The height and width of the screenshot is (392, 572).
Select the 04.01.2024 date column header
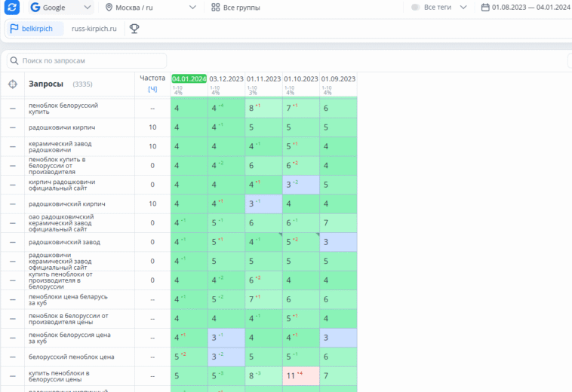tap(189, 78)
